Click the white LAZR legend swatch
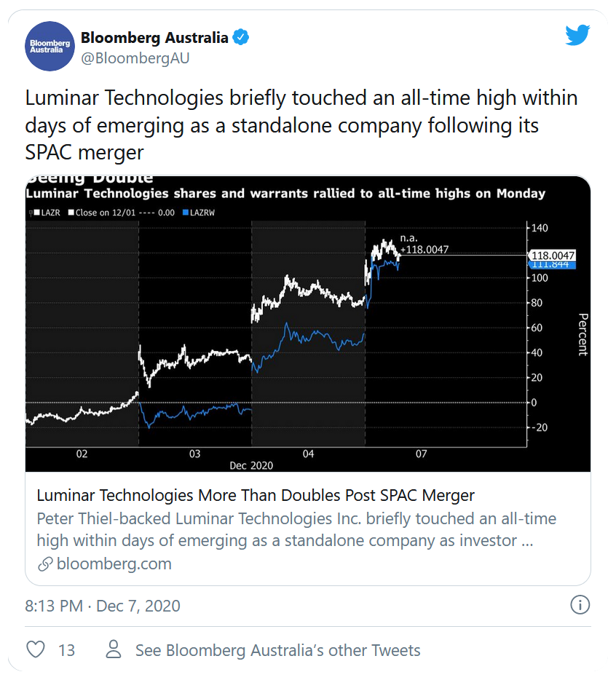The height and width of the screenshot is (680, 616). (37, 213)
